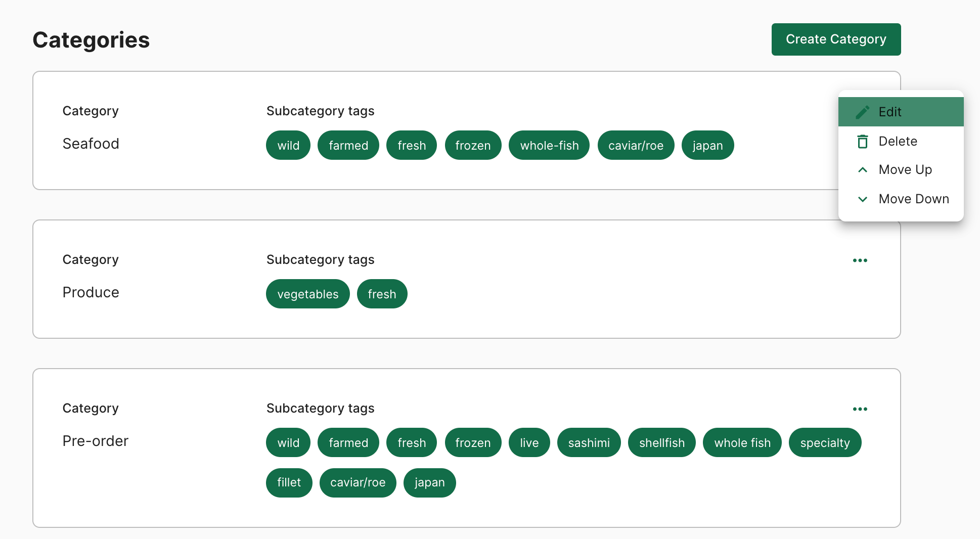Image resolution: width=980 pixels, height=539 pixels.
Task: Click the Pre-order caviar/roe tag
Action: 358,482
